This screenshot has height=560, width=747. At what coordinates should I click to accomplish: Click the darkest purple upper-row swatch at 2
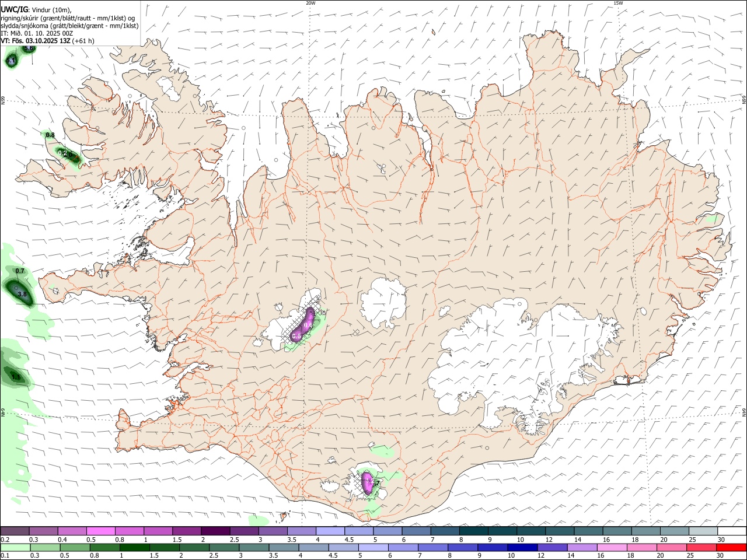[x=215, y=531]
